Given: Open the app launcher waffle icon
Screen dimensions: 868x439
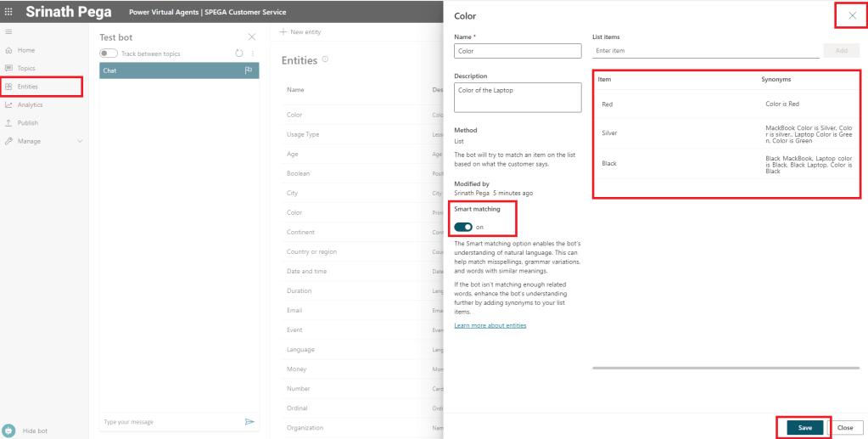Looking at the screenshot, I should coord(8,12).
